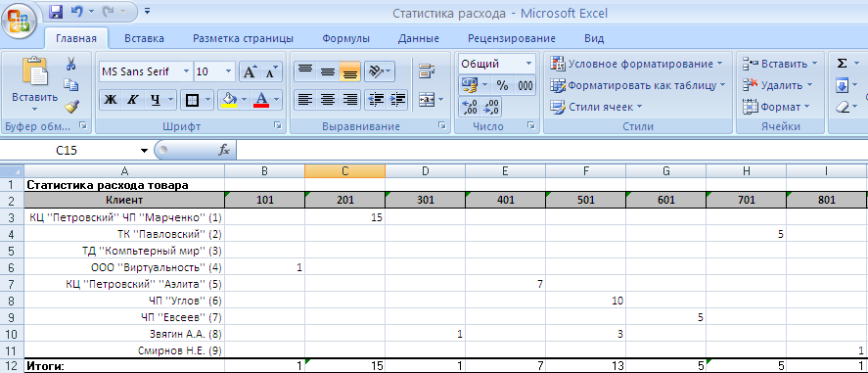Open the Формат cells menu

tap(776, 107)
